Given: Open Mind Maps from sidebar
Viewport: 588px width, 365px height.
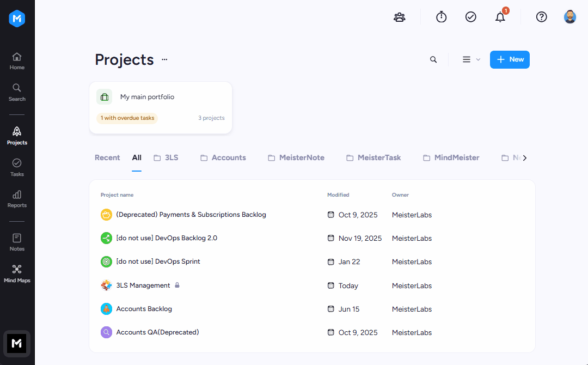Looking at the screenshot, I should coord(17,274).
